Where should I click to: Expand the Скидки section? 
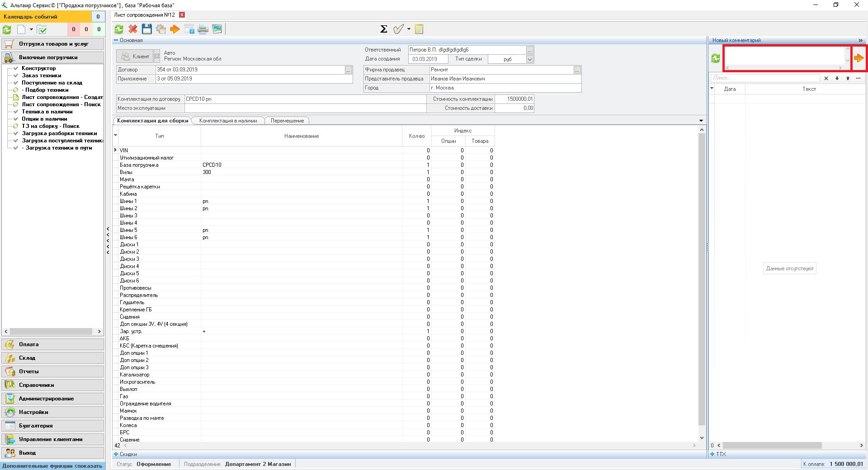click(116, 454)
